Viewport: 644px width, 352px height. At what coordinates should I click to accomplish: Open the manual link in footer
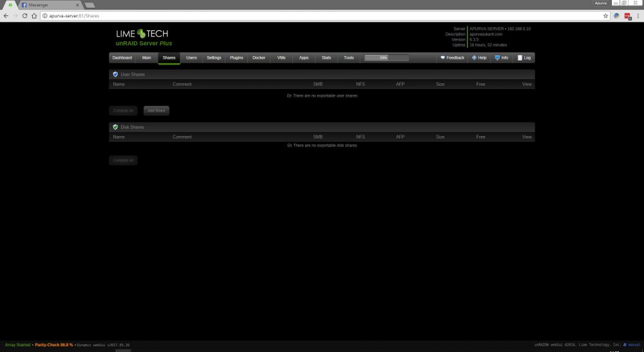coord(632,345)
